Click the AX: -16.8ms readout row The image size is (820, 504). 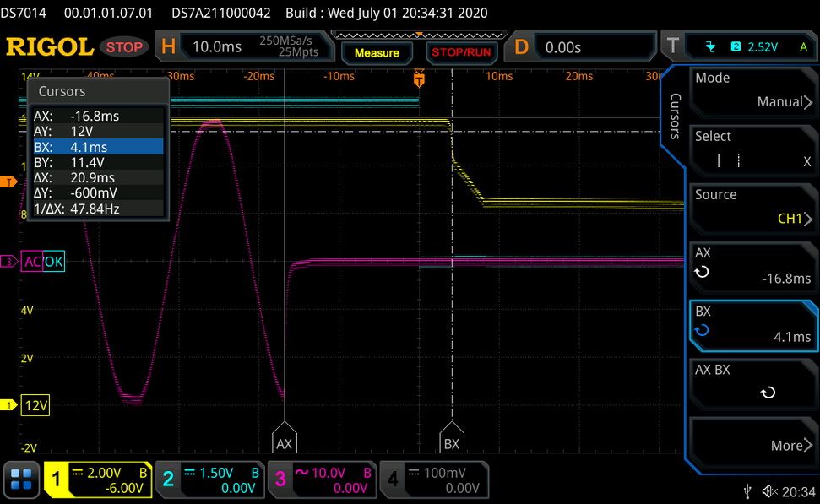[98, 116]
